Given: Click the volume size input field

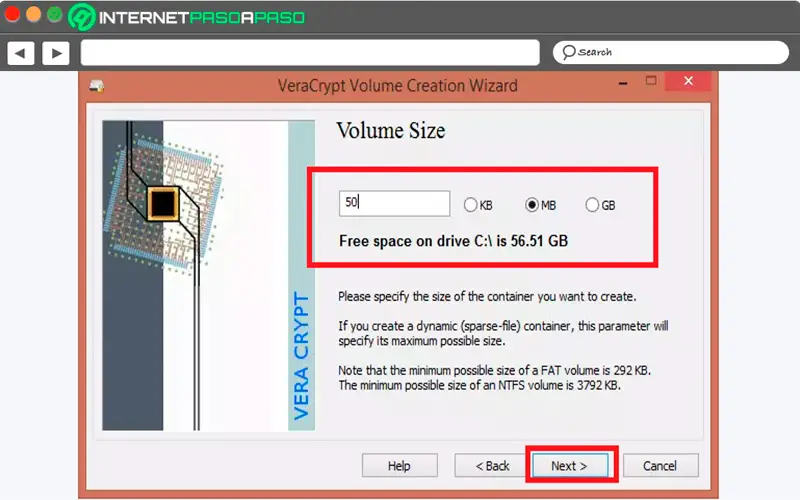Looking at the screenshot, I should (394, 204).
